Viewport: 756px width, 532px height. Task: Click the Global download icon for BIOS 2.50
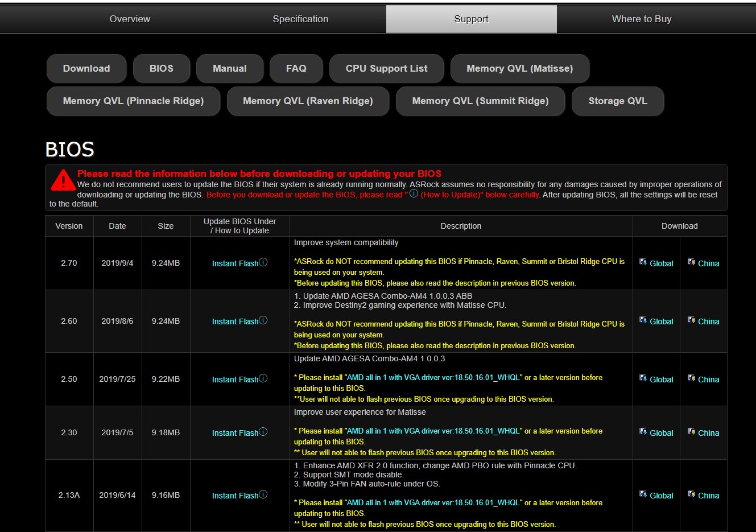[643, 378]
